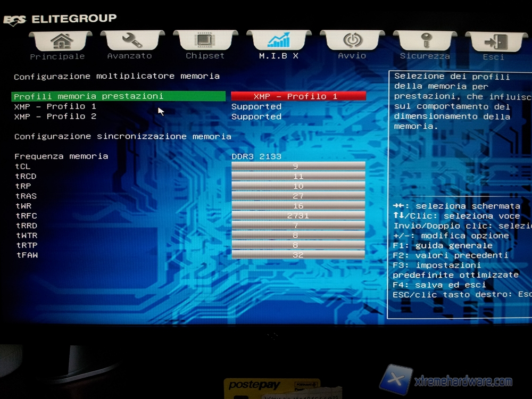Select the Chipset processor icon

coord(205,41)
